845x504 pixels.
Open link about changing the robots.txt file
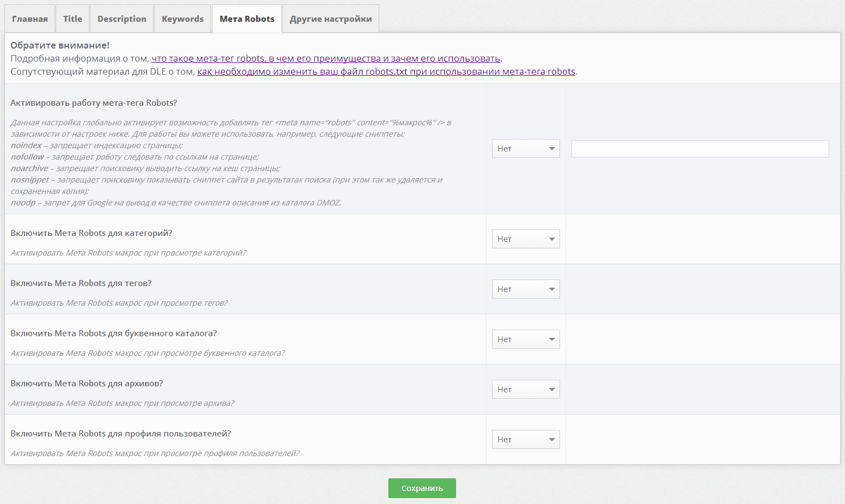[x=386, y=72]
